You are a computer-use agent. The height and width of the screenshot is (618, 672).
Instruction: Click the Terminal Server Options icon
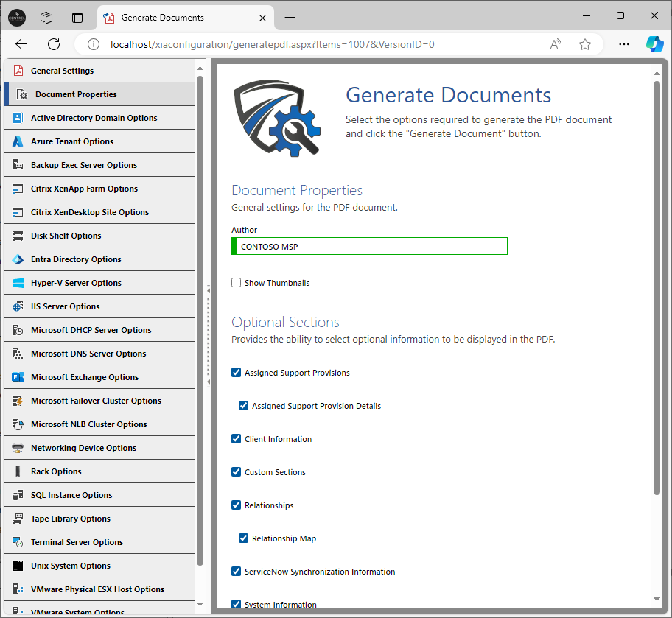(x=18, y=542)
